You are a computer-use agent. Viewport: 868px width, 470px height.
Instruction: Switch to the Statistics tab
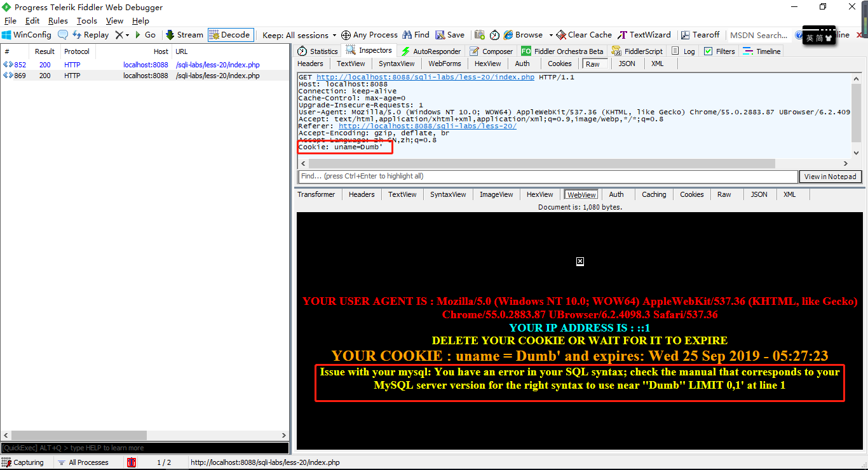318,51
